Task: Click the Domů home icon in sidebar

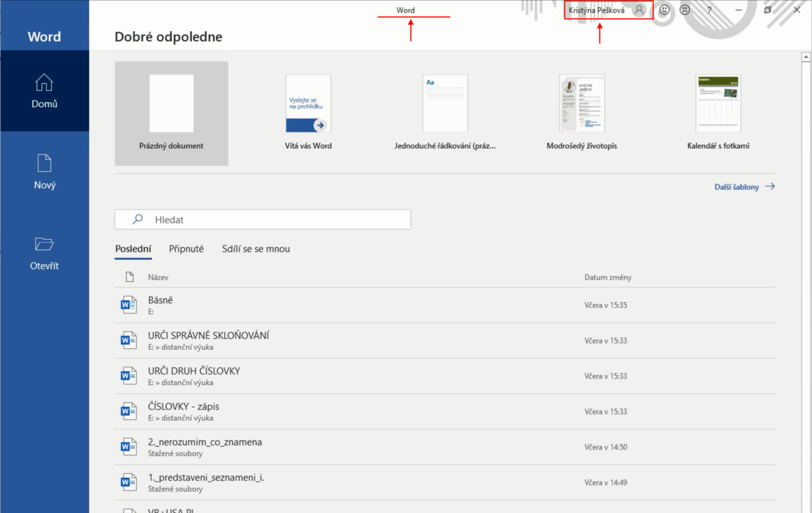Action: point(44,83)
